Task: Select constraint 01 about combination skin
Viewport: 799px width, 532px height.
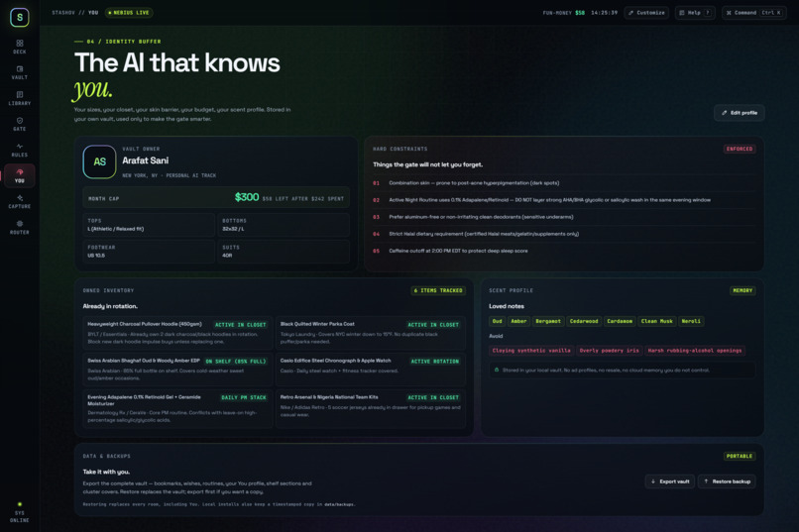Action: (564, 183)
